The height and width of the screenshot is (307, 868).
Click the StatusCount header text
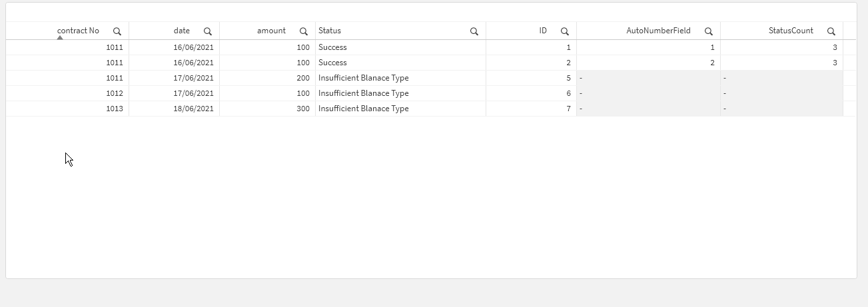pyautogui.click(x=791, y=31)
